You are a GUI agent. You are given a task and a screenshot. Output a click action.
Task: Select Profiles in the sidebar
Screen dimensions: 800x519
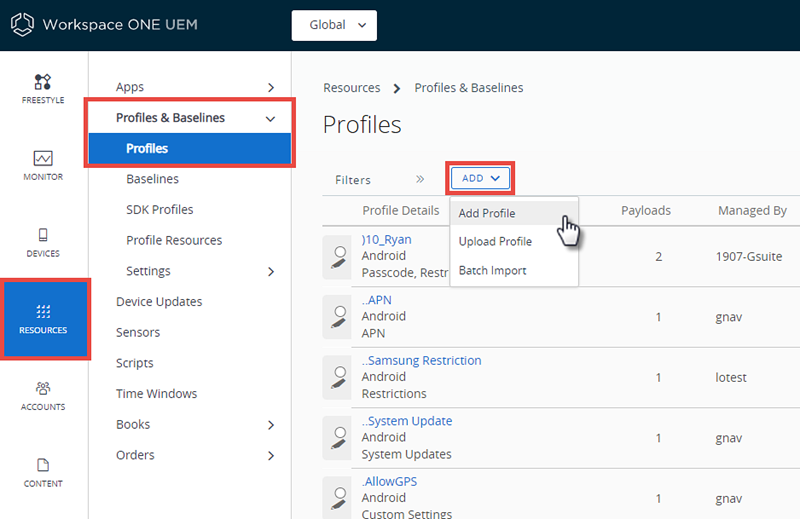pos(190,149)
